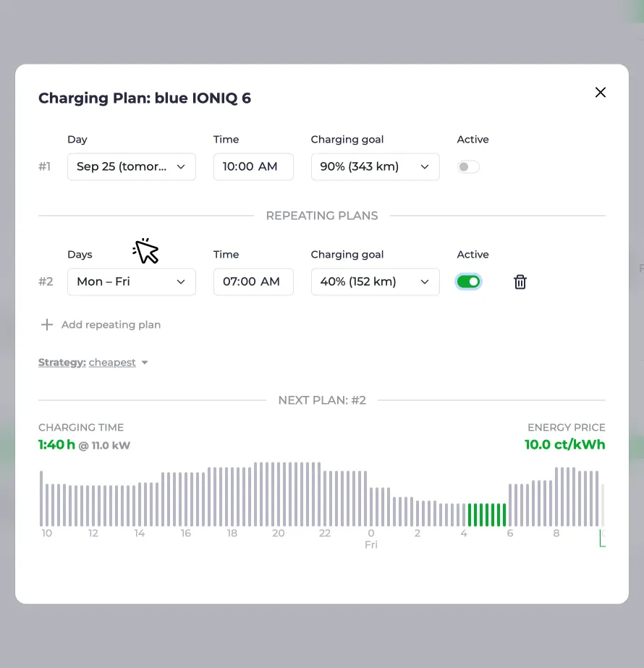
Task: Disable the Active toggle for plan #2
Action: click(x=468, y=282)
